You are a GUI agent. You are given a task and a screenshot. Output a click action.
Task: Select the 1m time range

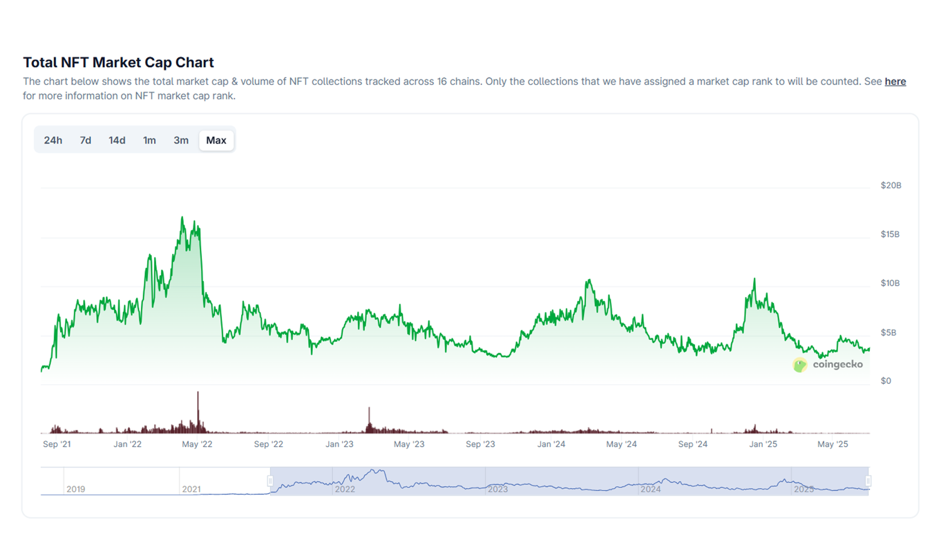click(x=149, y=140)
